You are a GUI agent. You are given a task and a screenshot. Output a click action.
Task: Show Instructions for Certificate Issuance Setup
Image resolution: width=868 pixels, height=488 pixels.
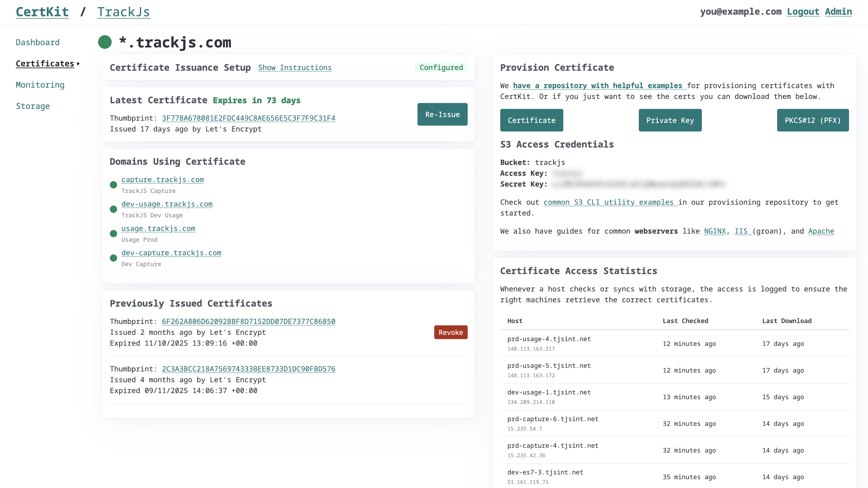click(295, 68)
